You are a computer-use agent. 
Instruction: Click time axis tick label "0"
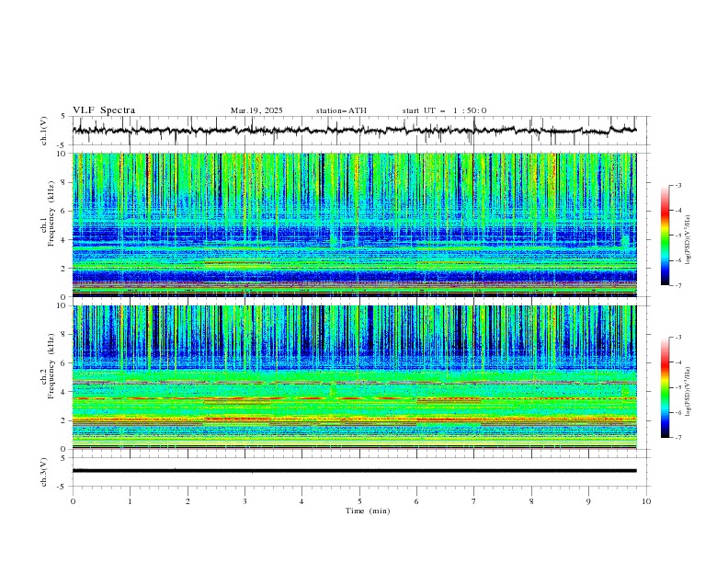73,501
